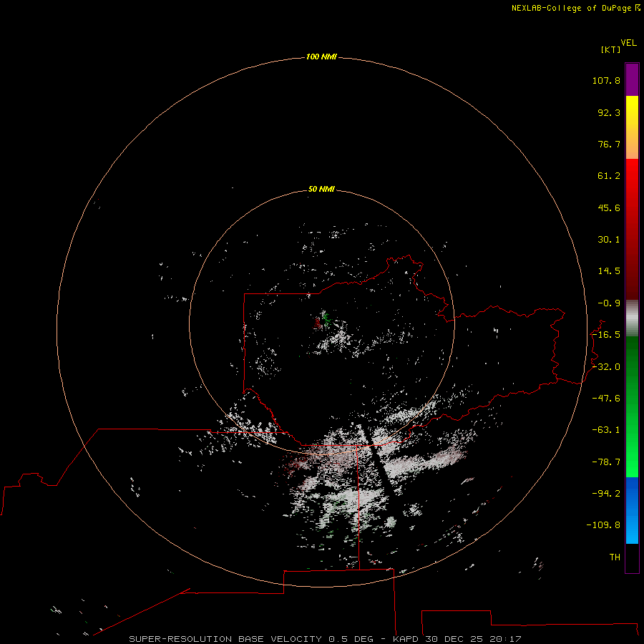Click the -16.5 legend value
Screen dimensions: 644x644
(x=606, y=335)
